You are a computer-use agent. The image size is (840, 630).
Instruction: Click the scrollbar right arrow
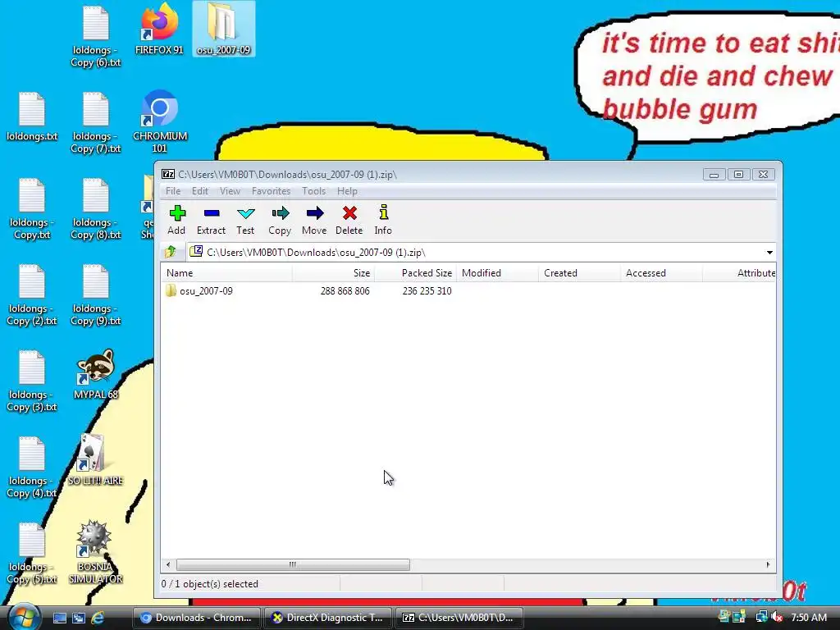pyautogui.click(x=768, y=564)
